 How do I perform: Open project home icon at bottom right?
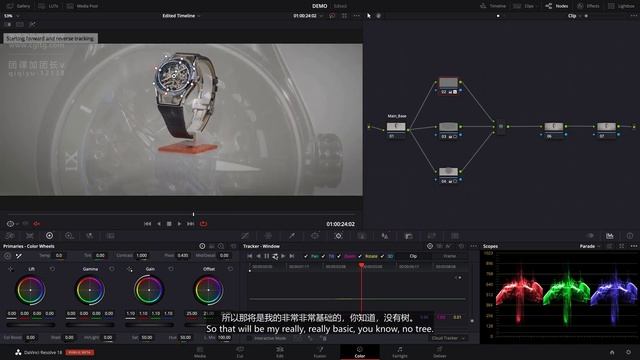(x=612, y=352)
